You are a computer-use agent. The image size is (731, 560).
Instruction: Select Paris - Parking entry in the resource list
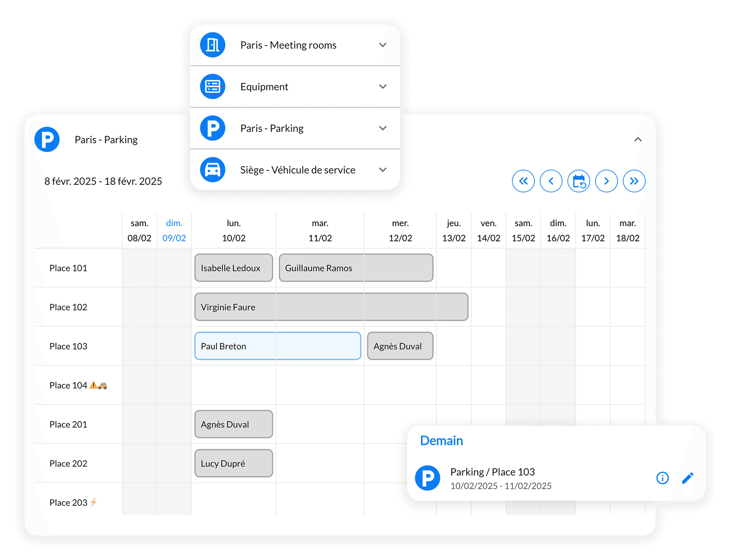[x=271, y=128]
